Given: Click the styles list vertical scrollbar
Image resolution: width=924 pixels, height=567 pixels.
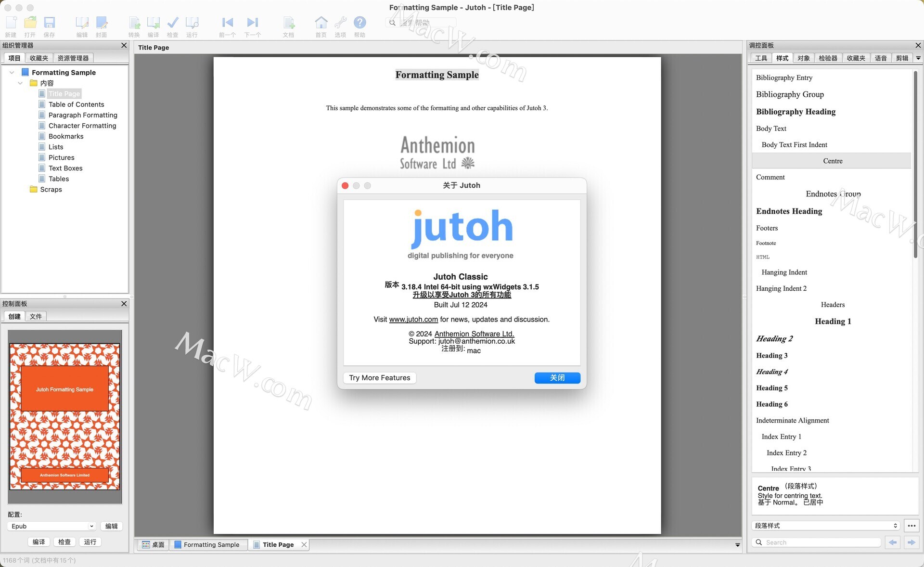Looking at the screenshot, I should pos(915,164).
